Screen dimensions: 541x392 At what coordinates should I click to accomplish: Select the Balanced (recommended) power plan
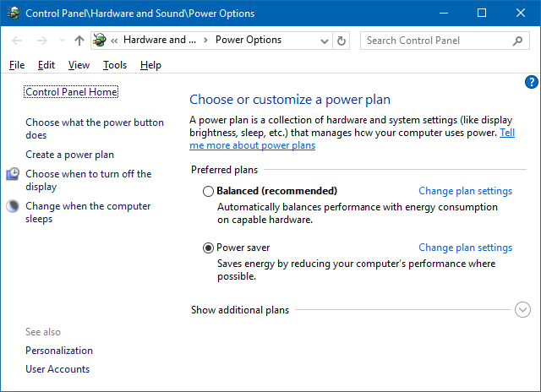(x=209, y=191)
